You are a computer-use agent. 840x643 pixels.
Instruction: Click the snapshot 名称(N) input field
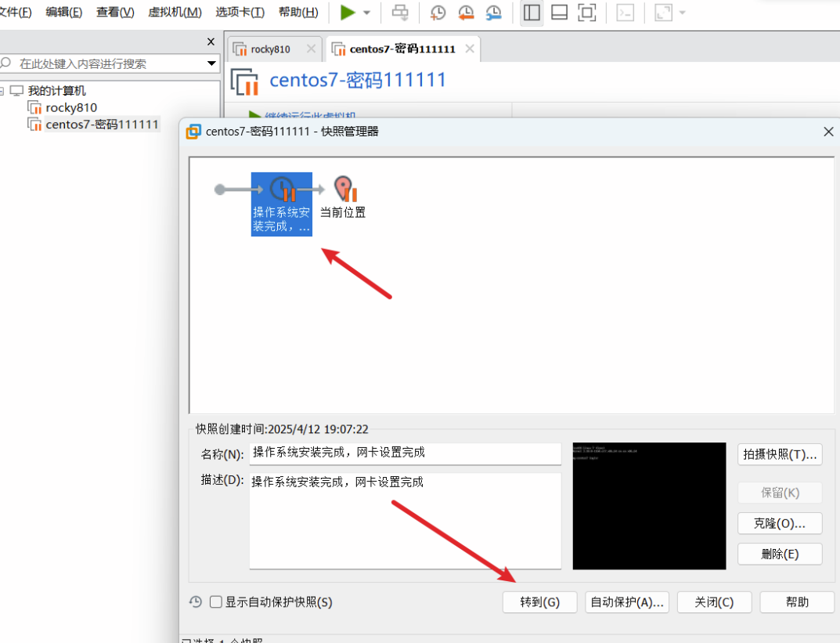405,453
